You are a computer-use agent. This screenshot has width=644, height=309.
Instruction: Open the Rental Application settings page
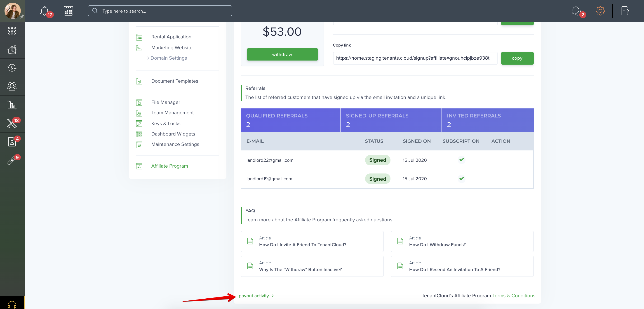pyautogui.click(x=171, y=37)
